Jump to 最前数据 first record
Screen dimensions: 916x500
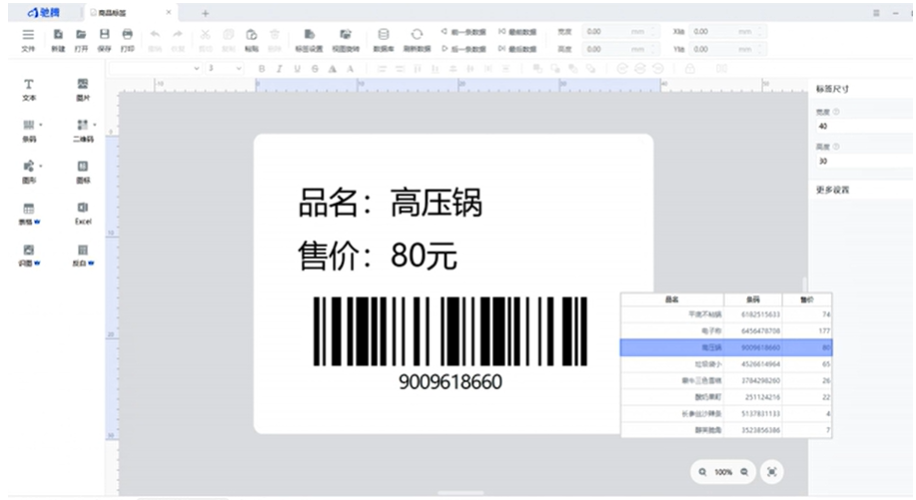[518, 32]
